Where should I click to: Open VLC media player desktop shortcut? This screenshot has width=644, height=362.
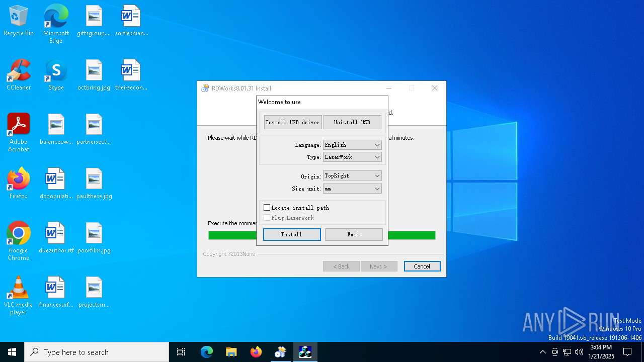19,296
